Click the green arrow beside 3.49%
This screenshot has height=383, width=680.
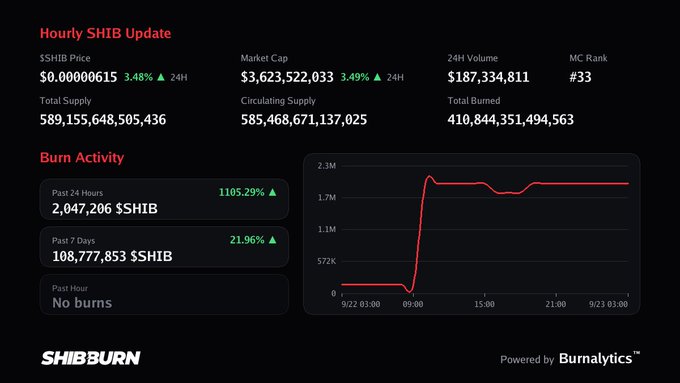click(x=377, y=77)
